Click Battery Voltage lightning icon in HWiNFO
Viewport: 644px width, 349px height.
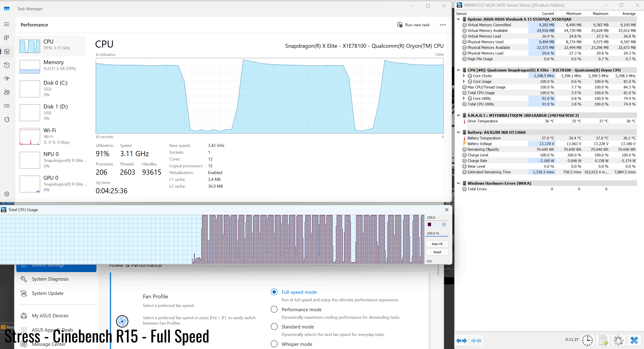(x=464, y=143)
